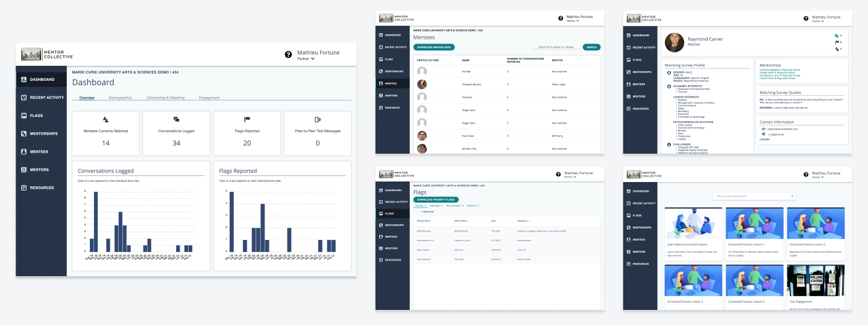The image size is (868, 325).
Task: Click the 'What are you searching for' field
Action: click(755, 196)
